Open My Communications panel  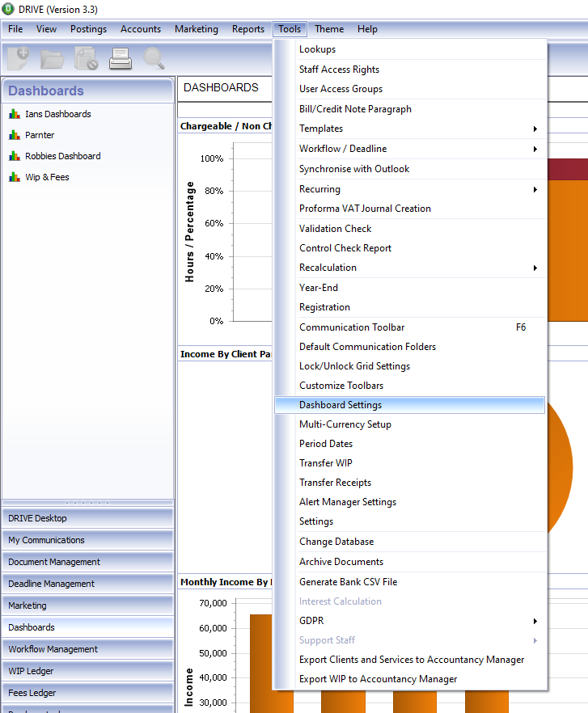tap(88, 540)
